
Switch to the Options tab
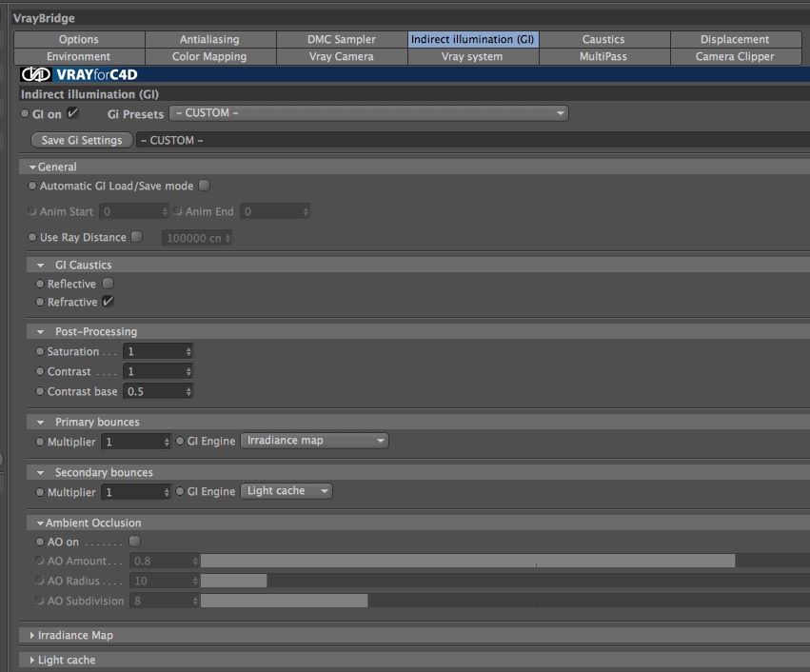click(x=79, y=39)
